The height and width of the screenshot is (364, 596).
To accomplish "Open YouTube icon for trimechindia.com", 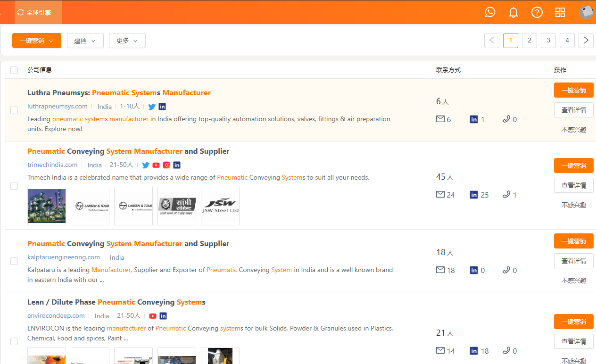I will 156,165.
